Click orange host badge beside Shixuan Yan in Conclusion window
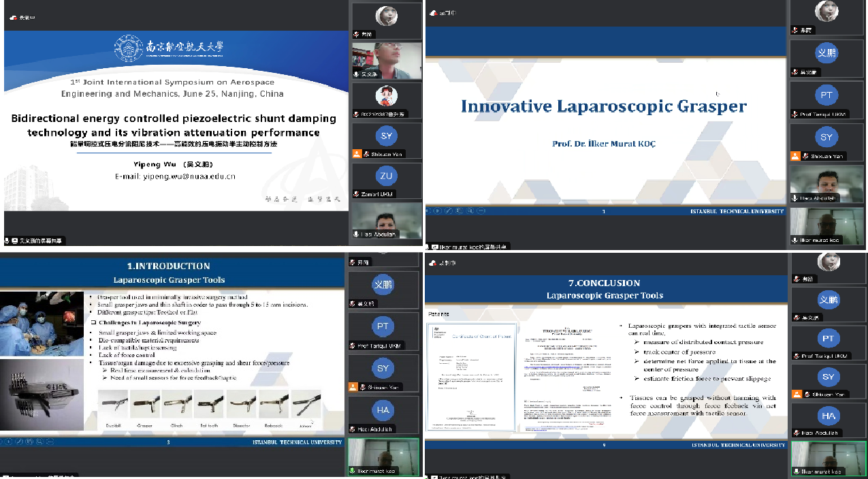The image size is (868, 479). [794, 395]
